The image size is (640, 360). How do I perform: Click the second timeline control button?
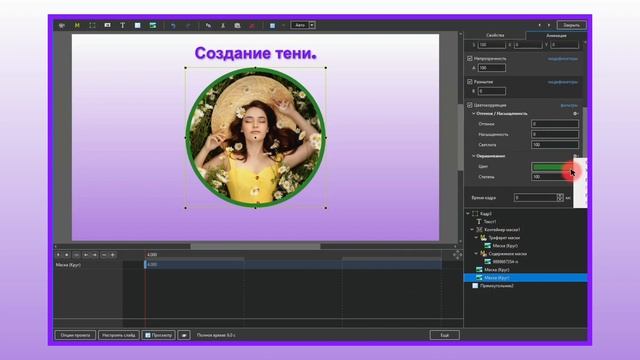(67, 255)
